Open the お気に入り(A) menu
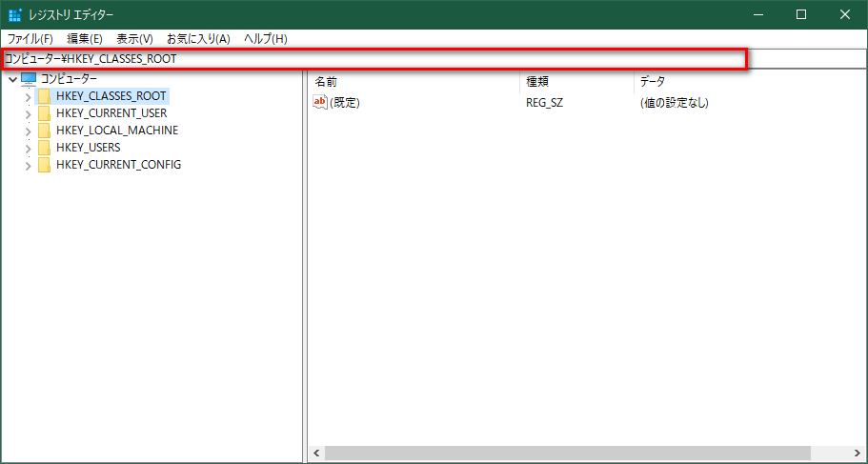Viewport: 868px width, 464px height. pos(198,39)
